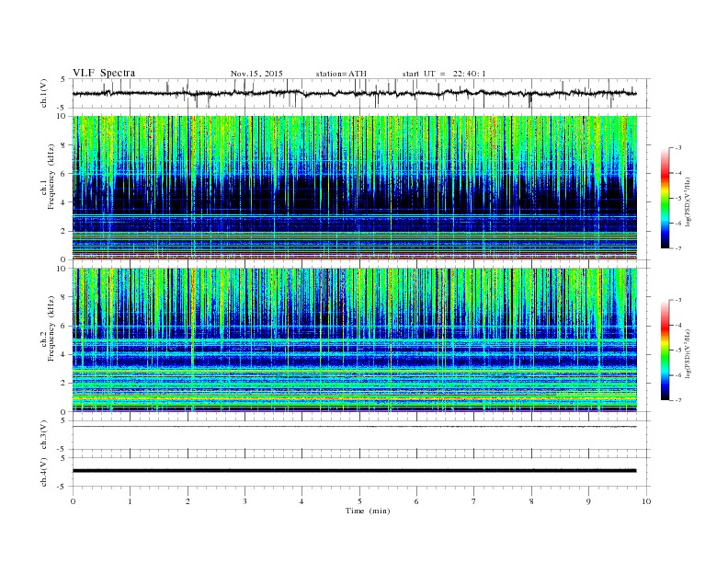Click inside the ch.2 spectrogram panel
The image size is (728, 563).
click(x=355, y=340)
